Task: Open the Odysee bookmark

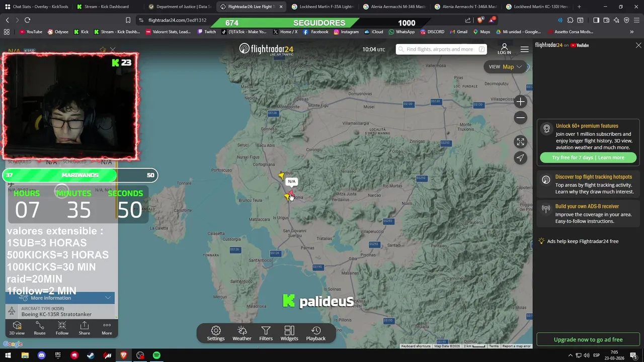Action: pyautogui.click(x=58, y=32)
